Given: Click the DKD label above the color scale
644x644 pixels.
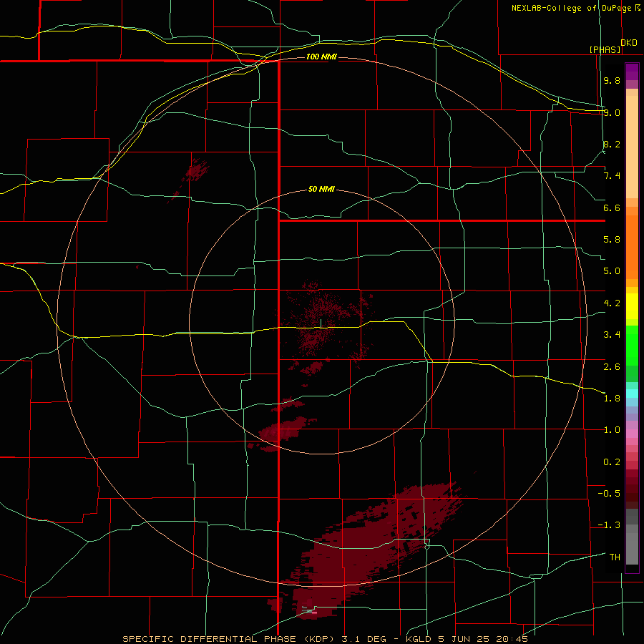Looking at the screenshot, I should coord(629,43).
